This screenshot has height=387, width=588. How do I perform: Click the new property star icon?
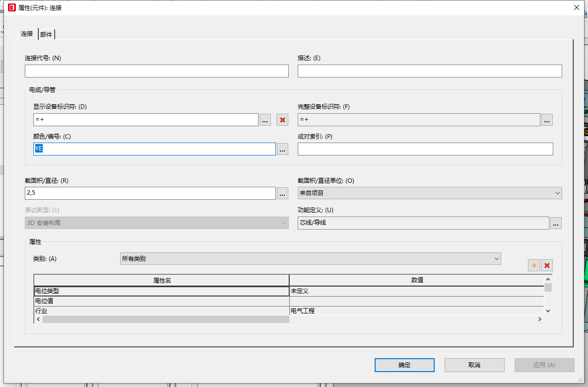[x=534, y=266]
